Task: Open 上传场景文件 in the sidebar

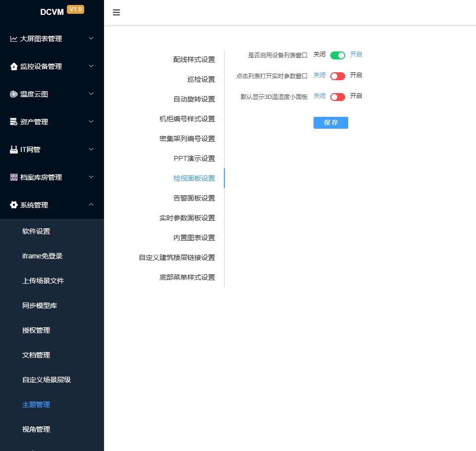Action: pos(43,281)
